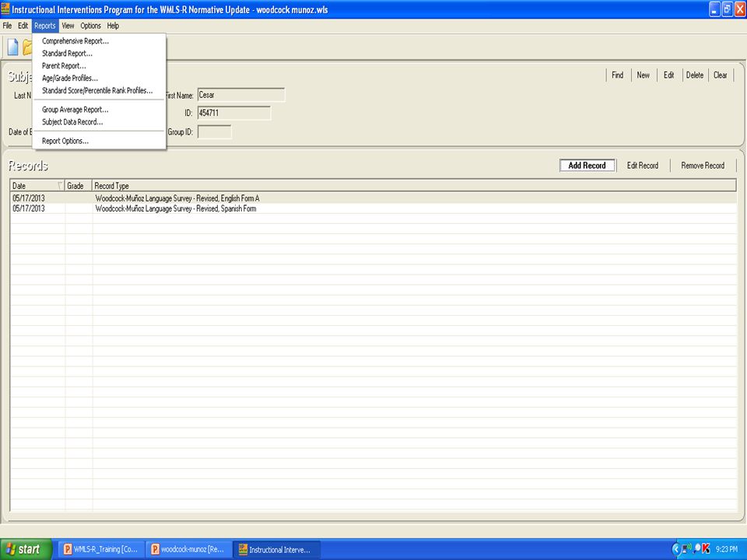This screenshot has height=560, width=747.
Task: Click the Record Type column header
Action: 414,186
